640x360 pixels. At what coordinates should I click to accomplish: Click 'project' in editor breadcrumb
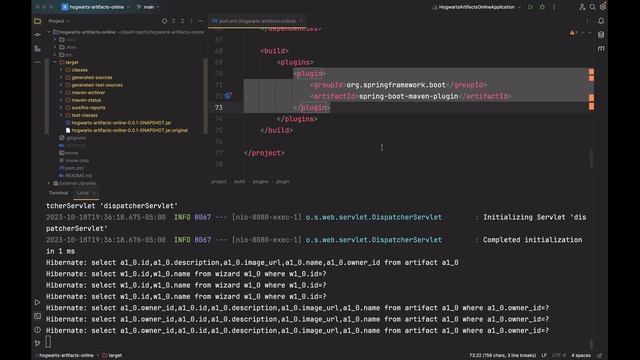click(219, 182)
